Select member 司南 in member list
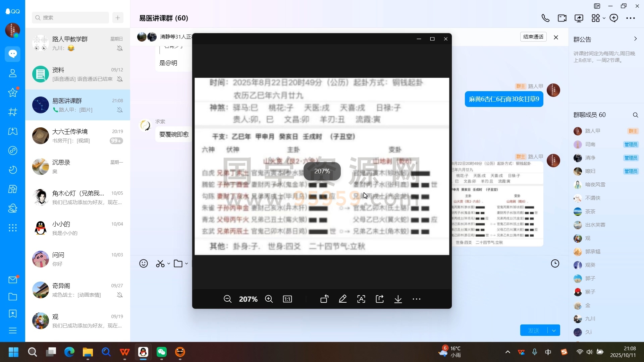 (606, 144)
